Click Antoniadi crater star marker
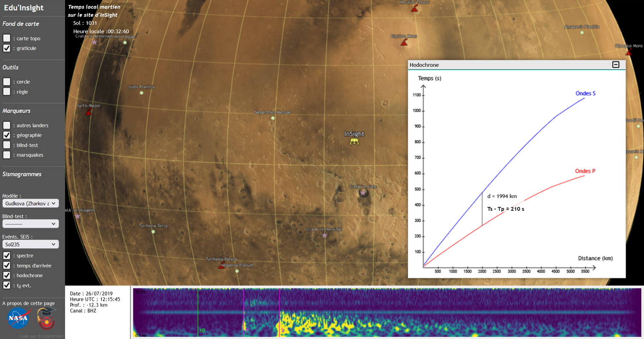 pos(94,42)
